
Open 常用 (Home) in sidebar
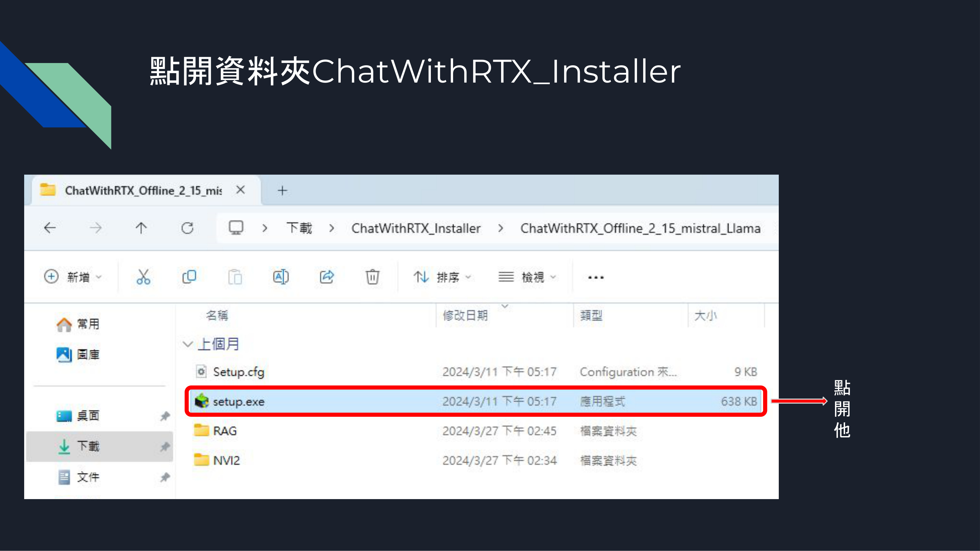point(78,324)
